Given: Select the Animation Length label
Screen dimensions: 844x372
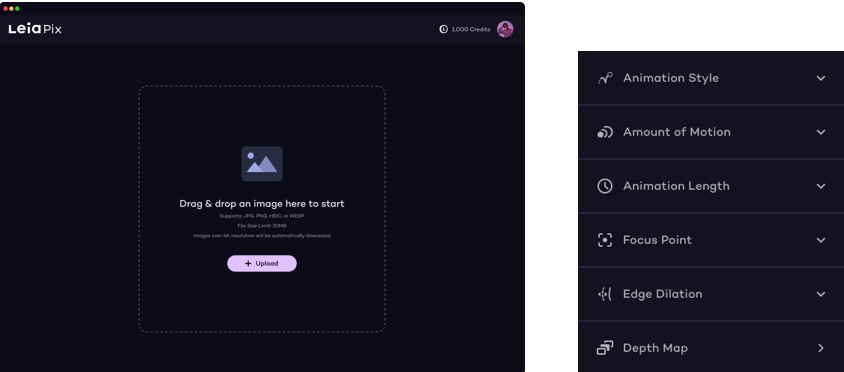Looking at the screenshot, I should [676, 186].
